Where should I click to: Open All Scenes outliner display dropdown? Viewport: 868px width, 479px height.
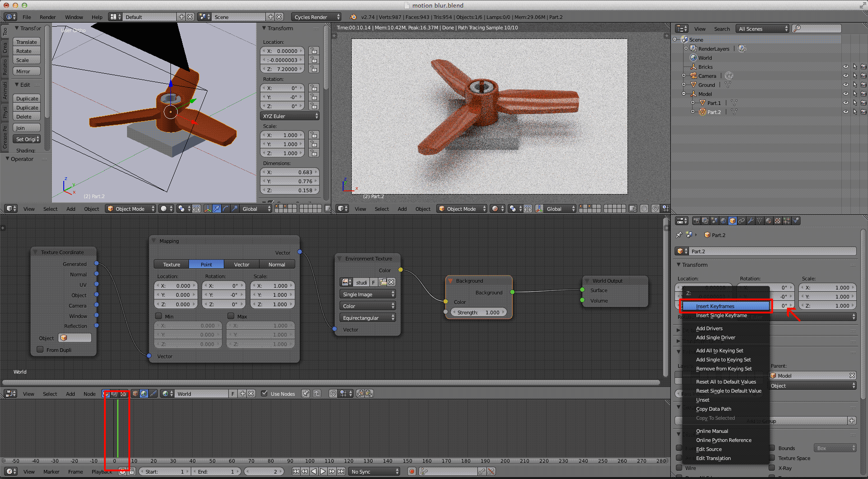762,28
